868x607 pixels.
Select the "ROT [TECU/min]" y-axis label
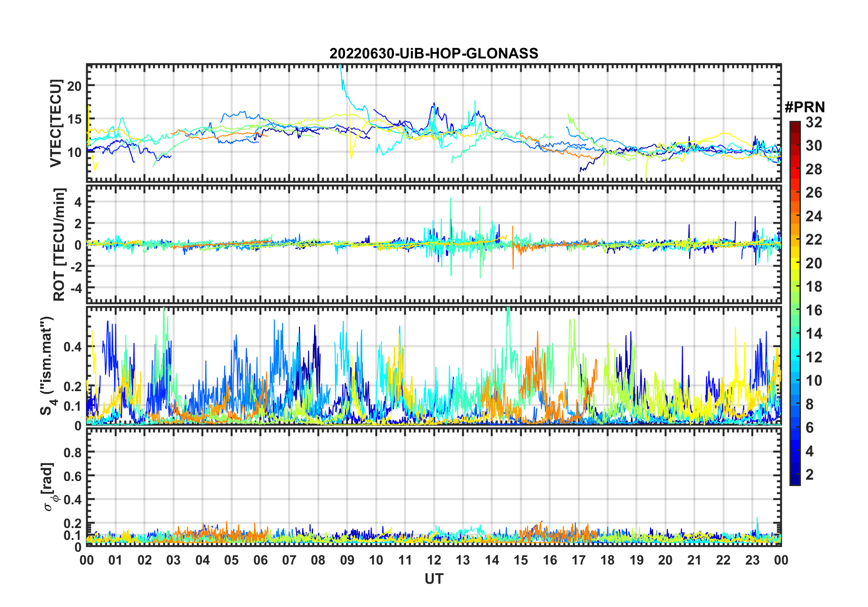pos(59,244)
